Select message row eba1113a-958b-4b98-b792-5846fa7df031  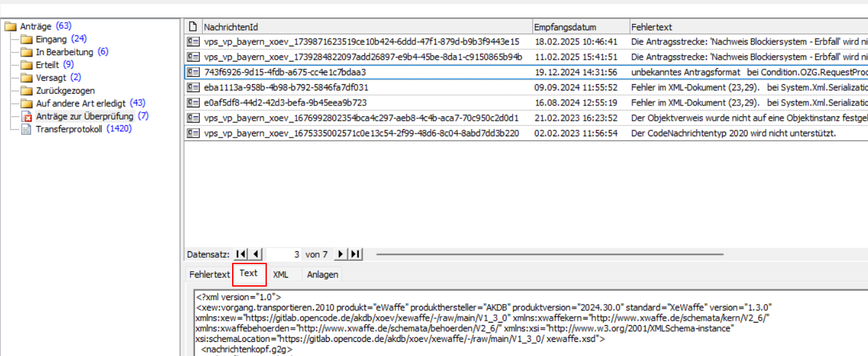tap(286, 87)
